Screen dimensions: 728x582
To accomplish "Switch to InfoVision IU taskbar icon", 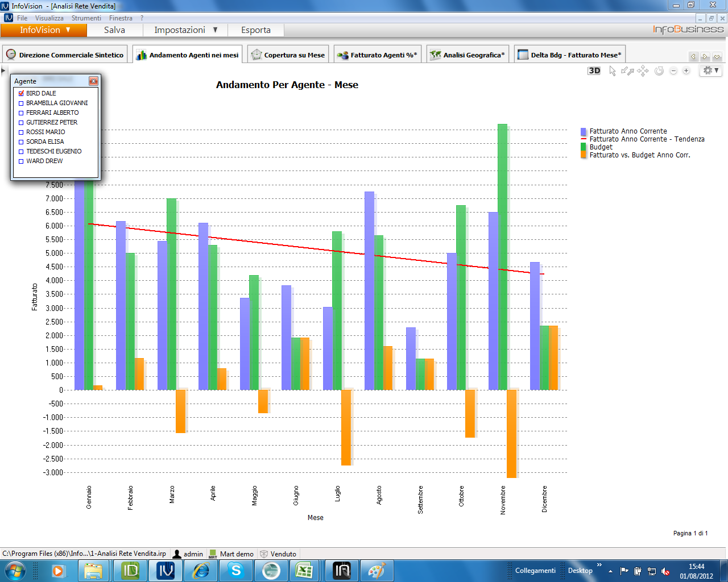I will point(166,571).
